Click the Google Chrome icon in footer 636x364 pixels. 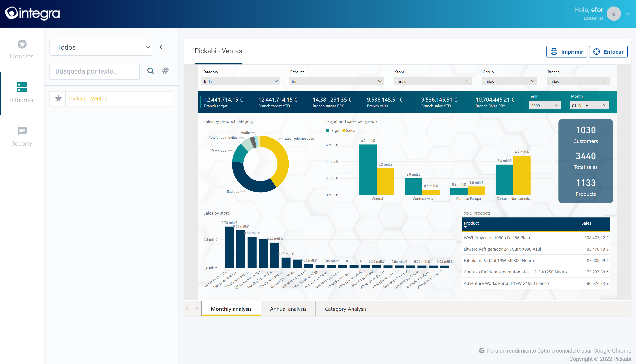(482, 351)
